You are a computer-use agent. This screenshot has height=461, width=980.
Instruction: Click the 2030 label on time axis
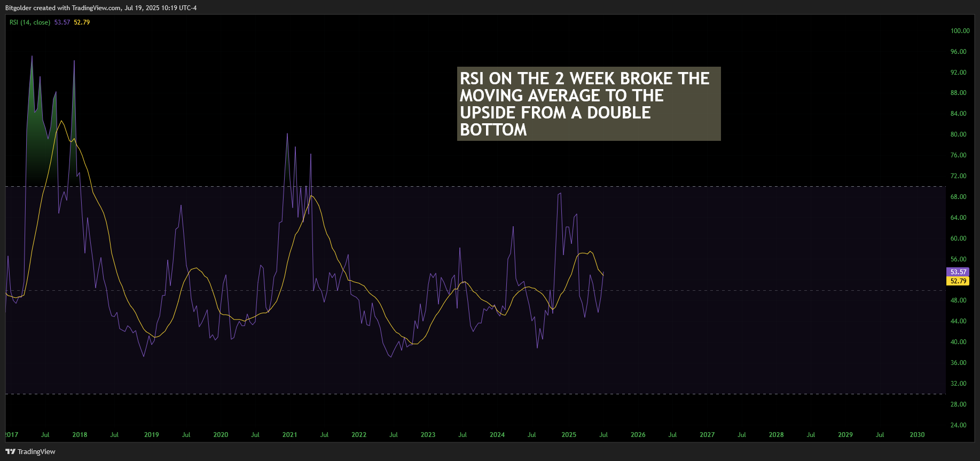(x=917, y=435)
